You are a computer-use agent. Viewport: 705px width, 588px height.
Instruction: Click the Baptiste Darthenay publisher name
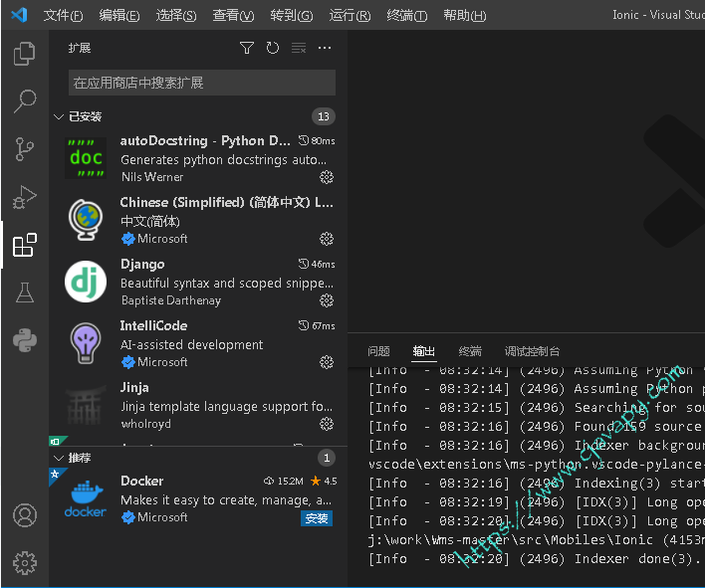[171, 300]
